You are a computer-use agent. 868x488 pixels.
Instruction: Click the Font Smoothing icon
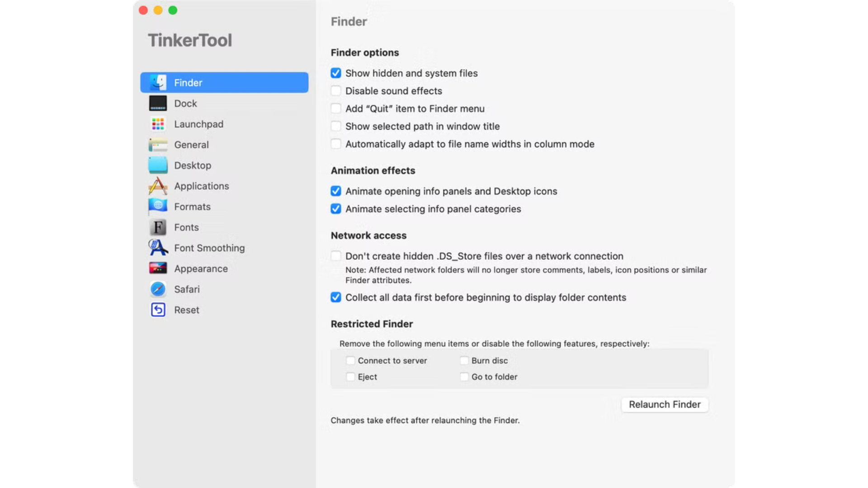[x=158, y=248]
